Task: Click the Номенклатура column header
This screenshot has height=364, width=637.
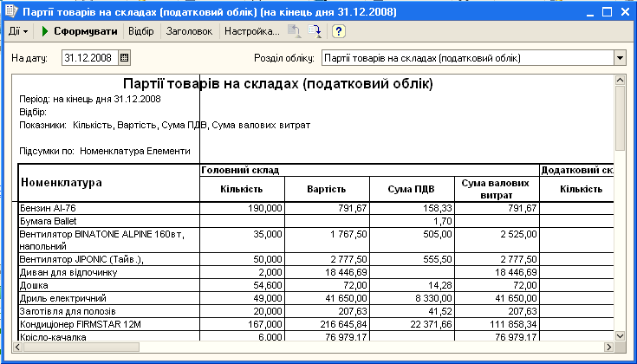Action: (x=109, y=183)
